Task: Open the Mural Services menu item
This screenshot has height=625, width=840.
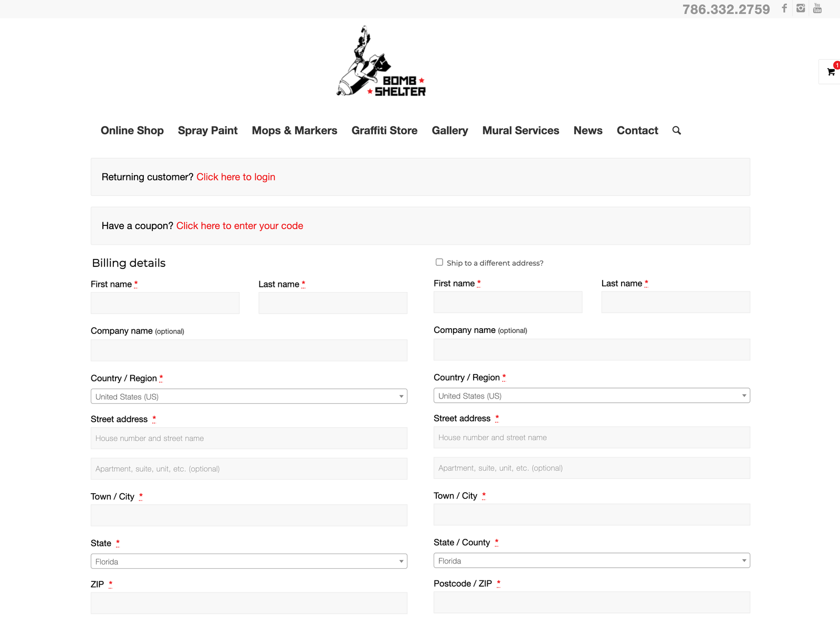Action: pyautogui.click(x=520, y=131)
